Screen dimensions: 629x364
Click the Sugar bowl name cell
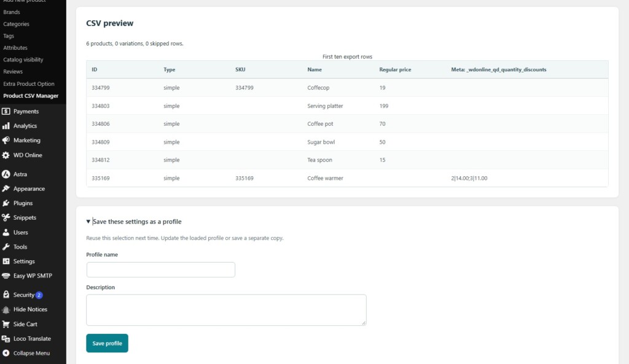pos(321,142)
